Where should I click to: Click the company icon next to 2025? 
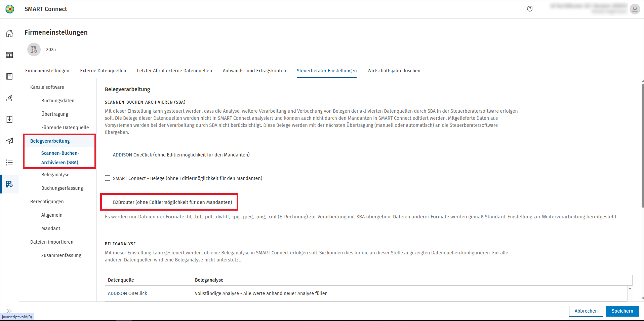(34, 49)
